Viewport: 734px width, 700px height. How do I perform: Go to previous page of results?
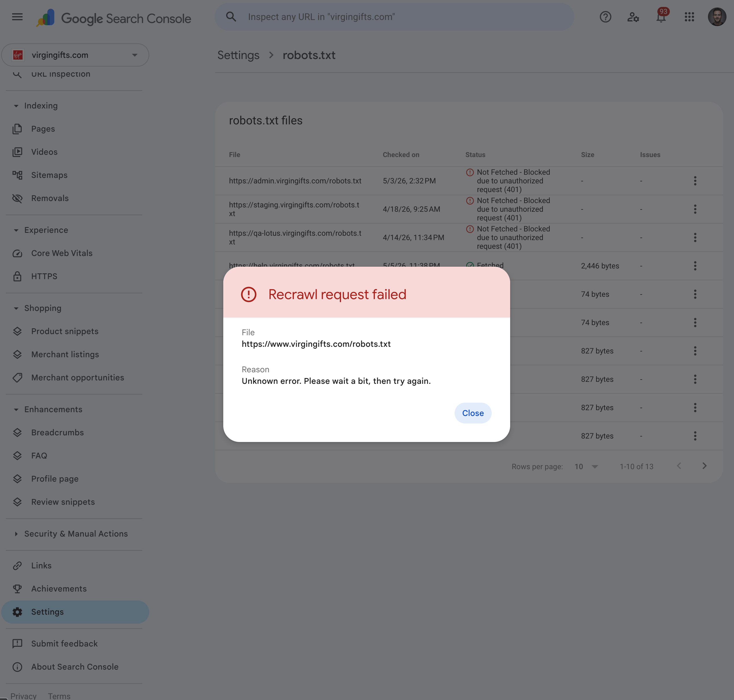tap(679, 466)
